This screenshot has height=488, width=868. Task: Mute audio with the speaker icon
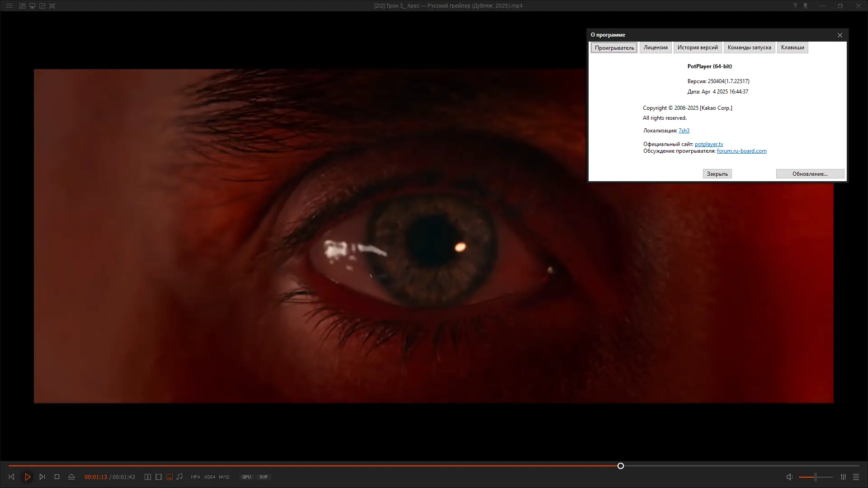(x=789, y=477)
